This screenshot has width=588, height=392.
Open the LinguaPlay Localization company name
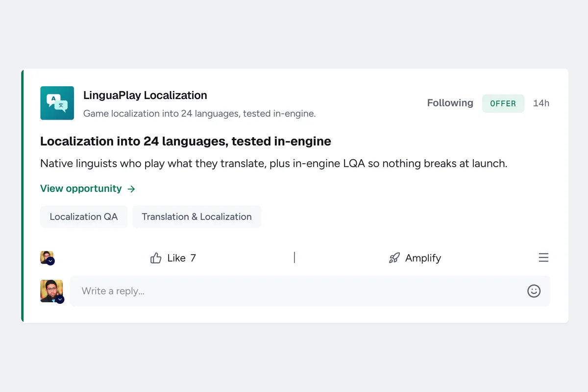145,95
